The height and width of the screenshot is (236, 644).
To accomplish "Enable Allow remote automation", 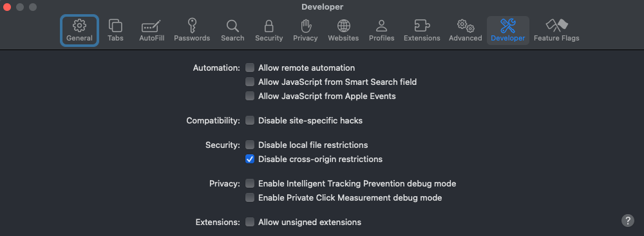I will point(250,68).
